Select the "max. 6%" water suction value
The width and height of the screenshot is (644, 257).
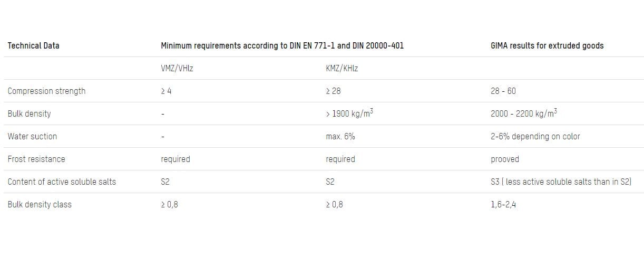point(340,137)
